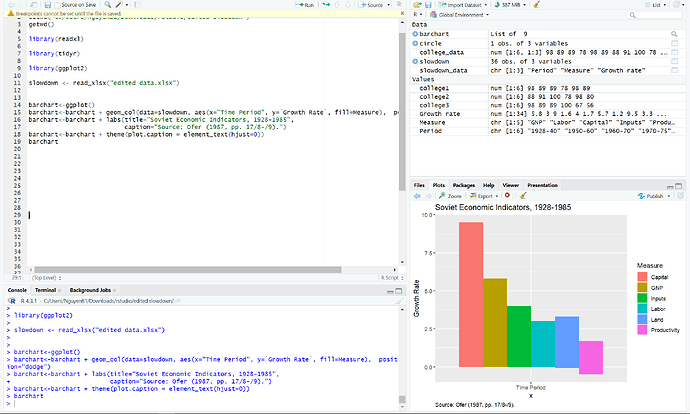Screen dimensions: 690x414
Task: Switch to the Presentation tab
Action: pos(542,185)
